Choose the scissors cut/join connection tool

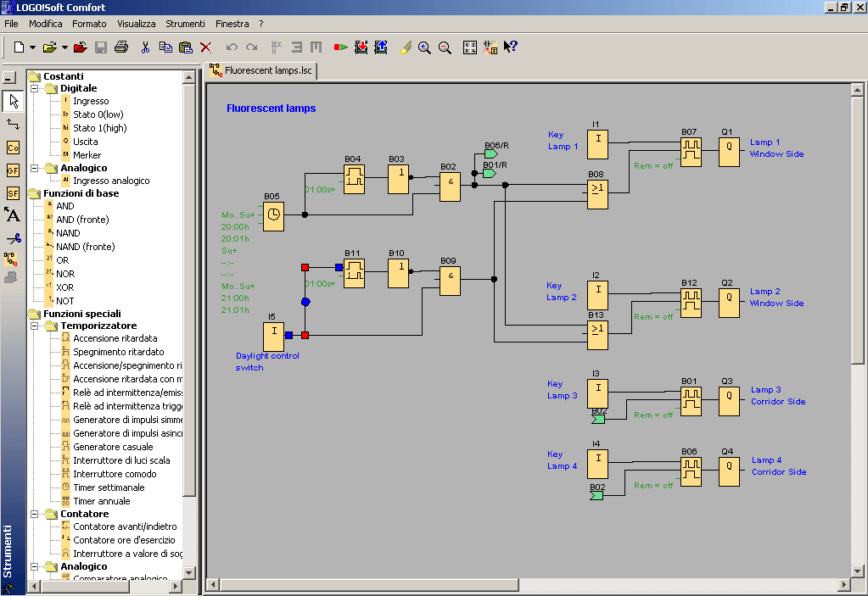pos(13,238)
